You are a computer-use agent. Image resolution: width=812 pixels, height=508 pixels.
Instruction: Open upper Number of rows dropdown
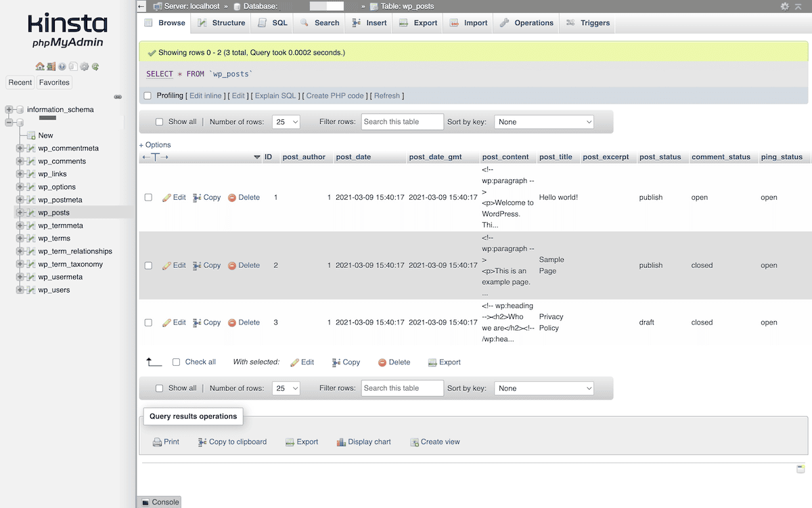click(x=286, y=122)
